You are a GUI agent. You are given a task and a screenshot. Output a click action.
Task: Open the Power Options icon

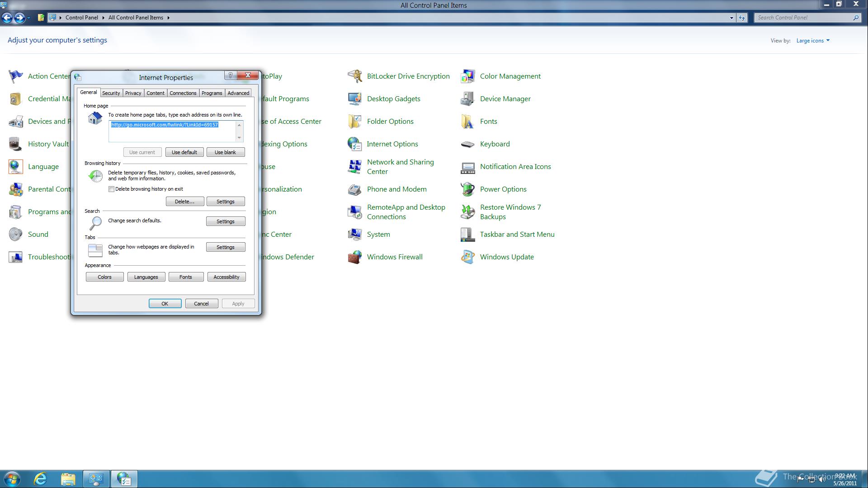(467, 189)
